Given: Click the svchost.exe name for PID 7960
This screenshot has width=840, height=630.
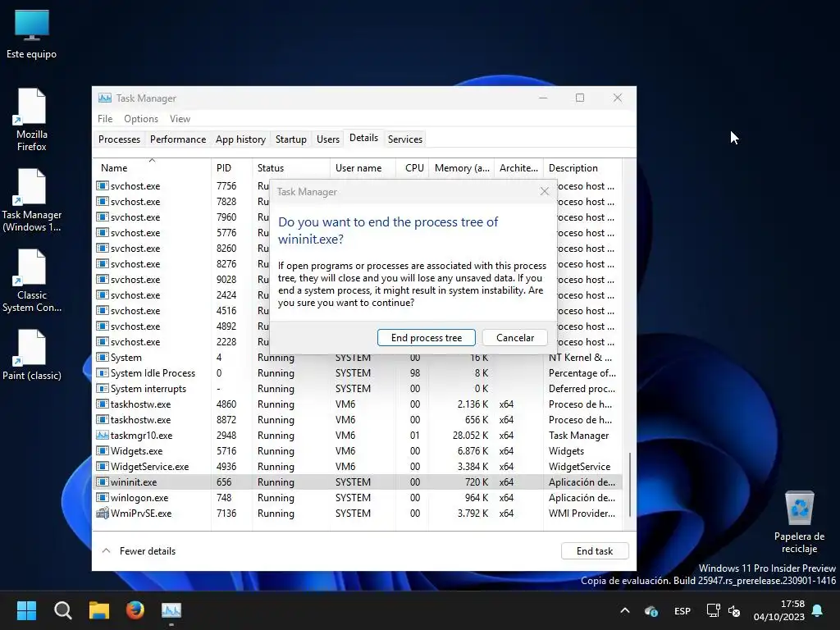Looking at the screenshot, I should [135, 217].
